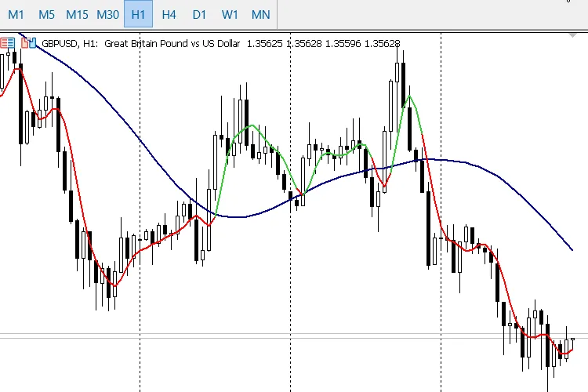
Task: Click the price value 1.35596
Action: 343,44
